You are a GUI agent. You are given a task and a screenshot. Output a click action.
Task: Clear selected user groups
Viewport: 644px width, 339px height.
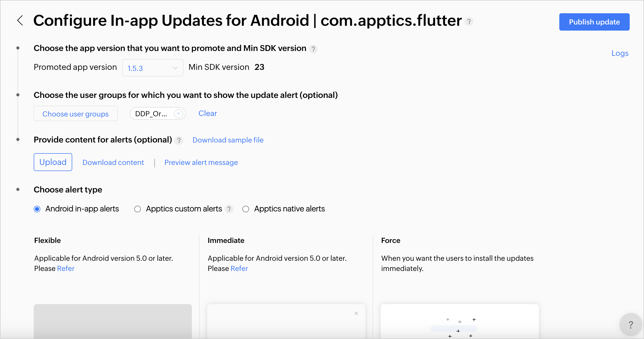(208, 113)
